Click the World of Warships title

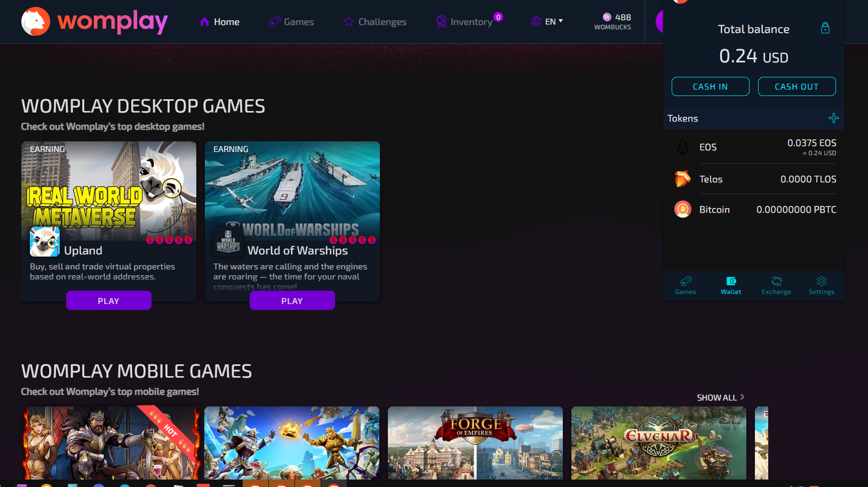298,250
